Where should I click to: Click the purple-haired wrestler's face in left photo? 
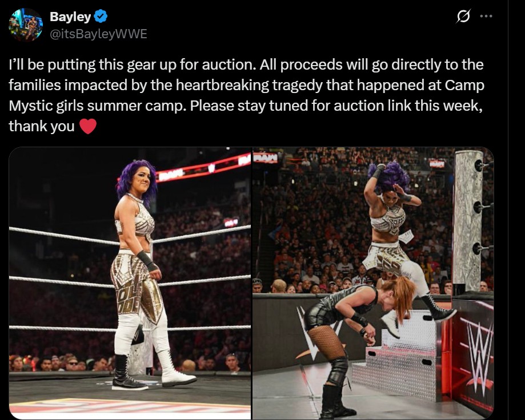pyautogui.click(x=141, y=179)
